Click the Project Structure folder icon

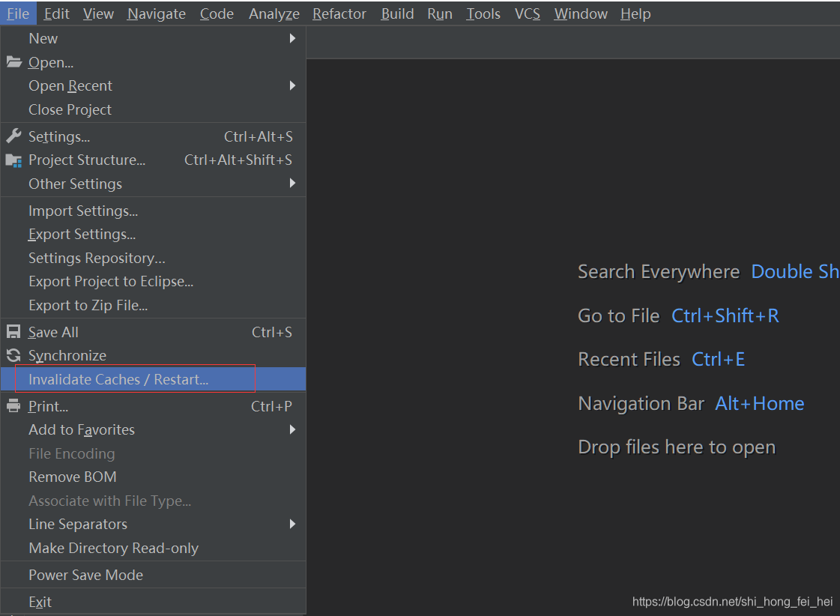[x=14, y=160]
